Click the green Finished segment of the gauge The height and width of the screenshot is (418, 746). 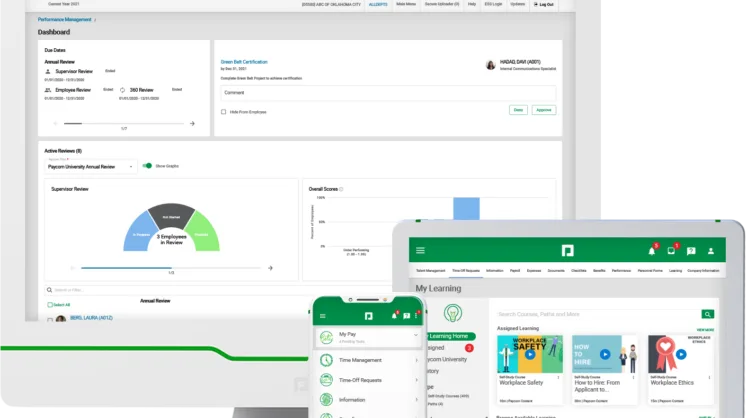coord(202,232)
